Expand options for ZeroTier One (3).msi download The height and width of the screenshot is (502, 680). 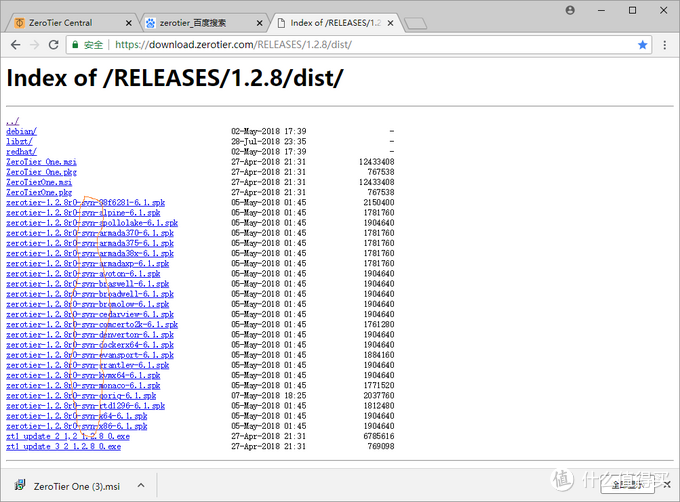141,485
